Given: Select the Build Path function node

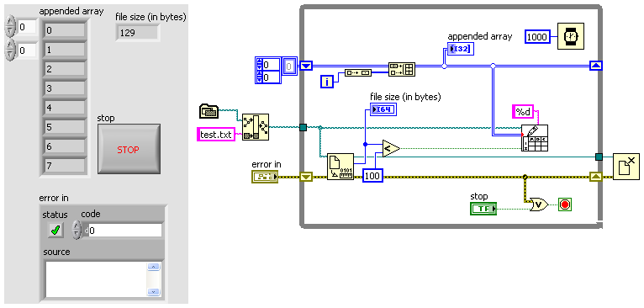Looking at the screenshot, I should pos(256,127).
